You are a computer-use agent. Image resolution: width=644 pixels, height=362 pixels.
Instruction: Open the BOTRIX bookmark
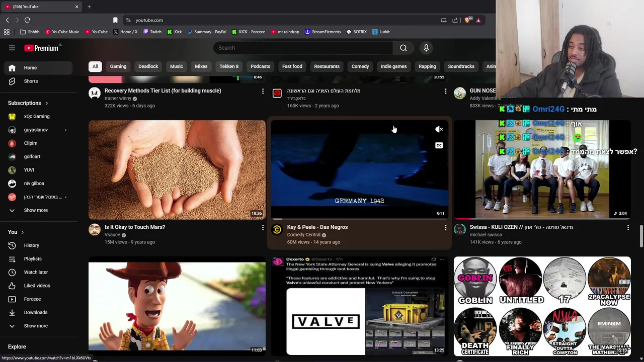click(356, 32)
